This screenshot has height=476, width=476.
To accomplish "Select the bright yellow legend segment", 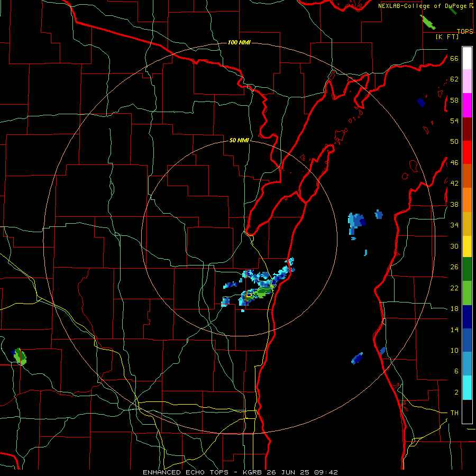I will [x=467, y=246].
